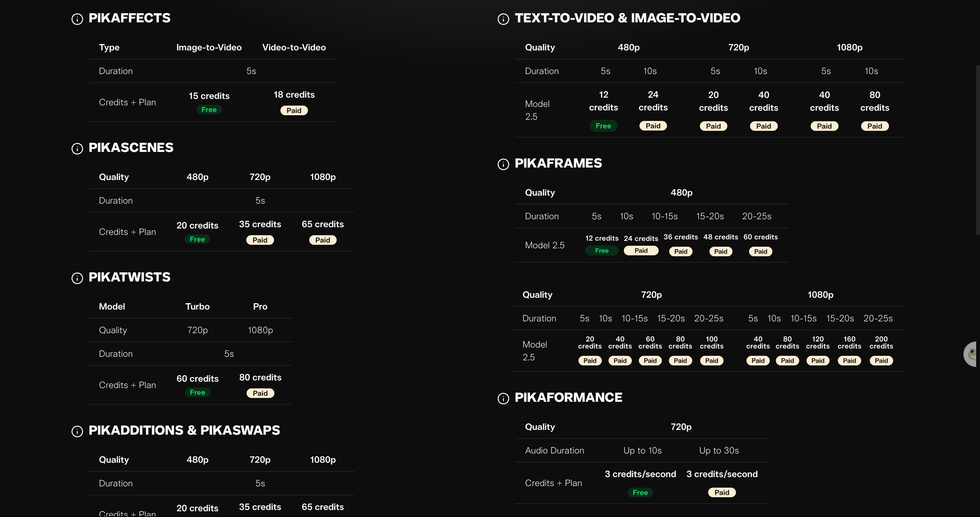Click the PIKAFFECTS section heading
980x517 pixels.
tap(129, 18)
